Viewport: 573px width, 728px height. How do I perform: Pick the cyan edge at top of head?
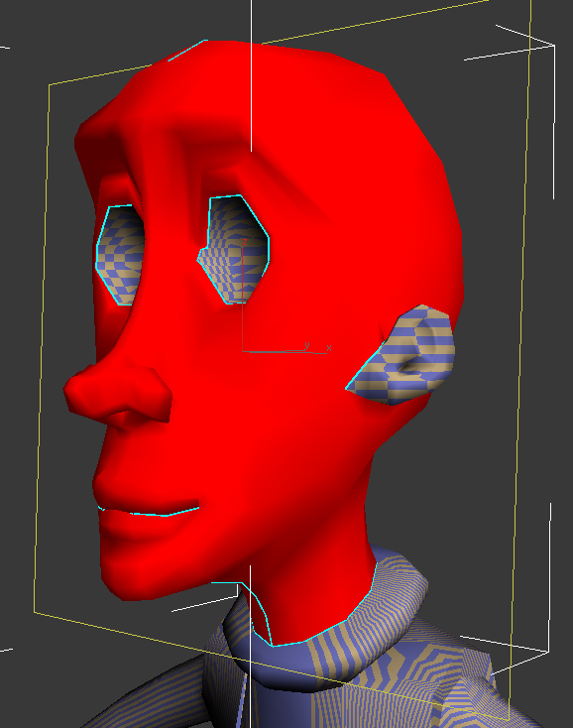click(x=187, y=51)
